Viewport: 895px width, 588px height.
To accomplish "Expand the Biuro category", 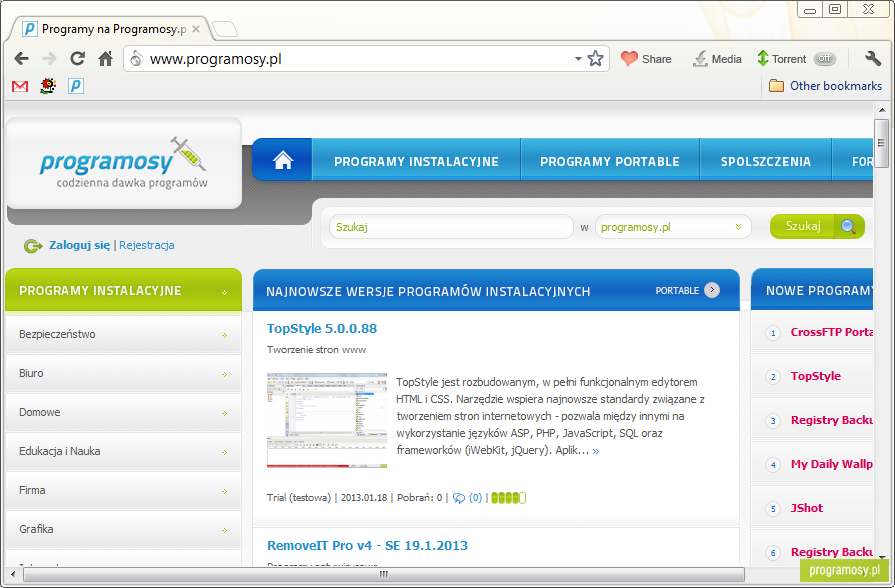I will [225, 374].
